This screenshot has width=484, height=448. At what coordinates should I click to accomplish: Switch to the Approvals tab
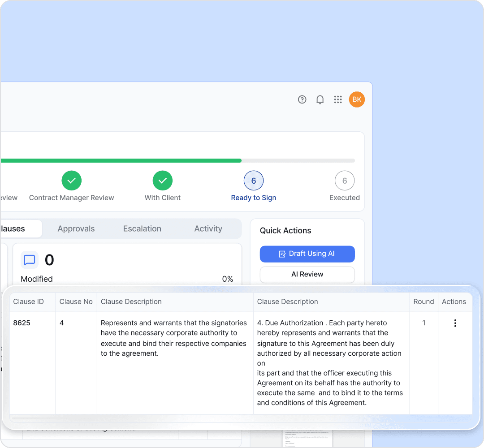pyautogui.click(x=76, y=228)
